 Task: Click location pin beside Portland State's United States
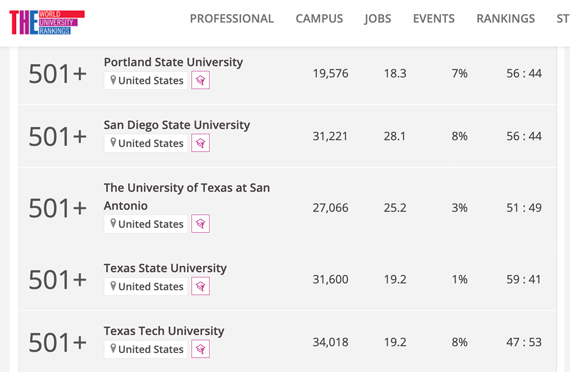(x=113, y=80)
